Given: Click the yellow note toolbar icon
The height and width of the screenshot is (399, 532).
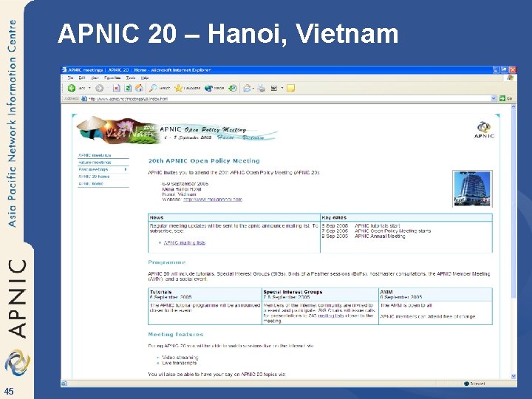Looking at the screenshot, I should click(x=291, y=88).
